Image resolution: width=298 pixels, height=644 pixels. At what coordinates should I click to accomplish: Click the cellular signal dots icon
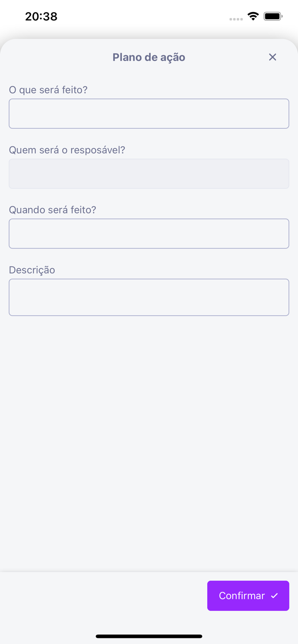pos(236,19)
